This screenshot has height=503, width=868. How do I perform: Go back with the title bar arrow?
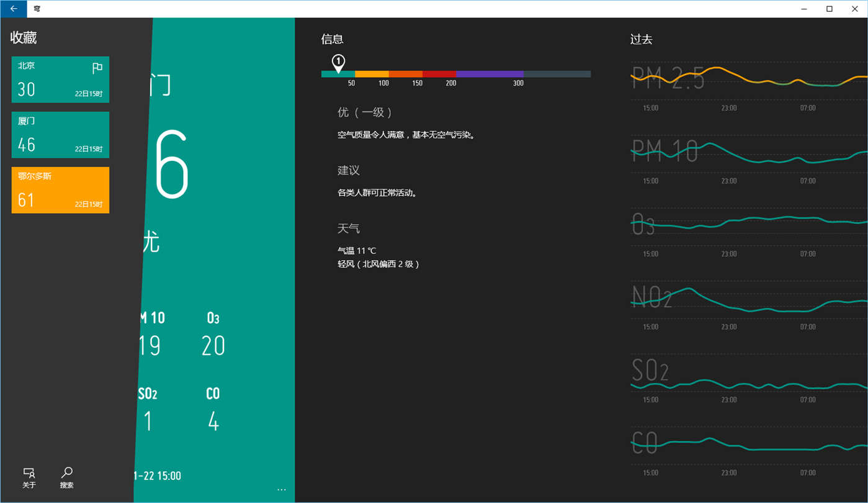coord(14,9)
